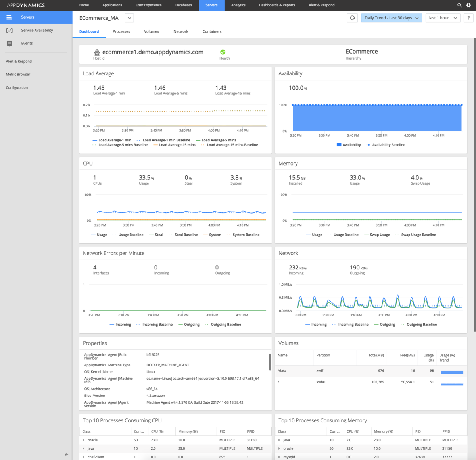This screenshot has width=476, height=460.
Task: Switch to the Network tab
Action: (x=181, y=31)
